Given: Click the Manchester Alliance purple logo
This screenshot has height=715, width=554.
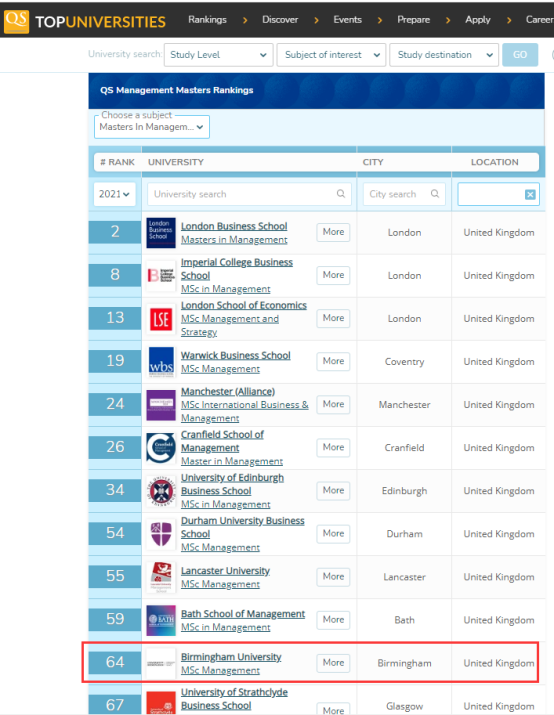Looking at the screenshot, I should point(161,405).
